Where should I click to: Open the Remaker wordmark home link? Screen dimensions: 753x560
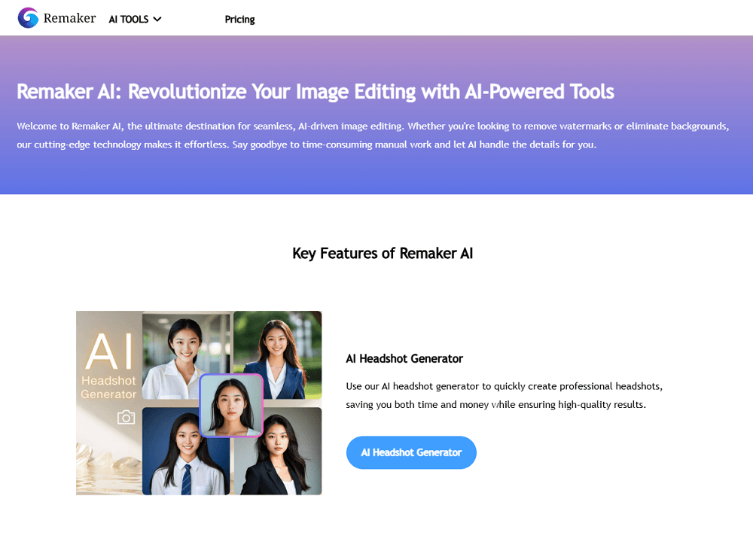(69, 18)
